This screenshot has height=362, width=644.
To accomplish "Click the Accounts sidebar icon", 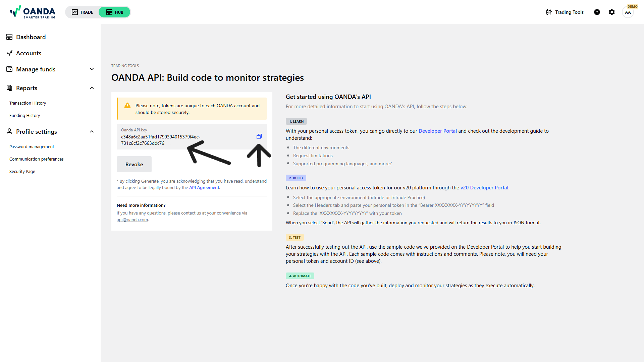I will pos(10,53).
